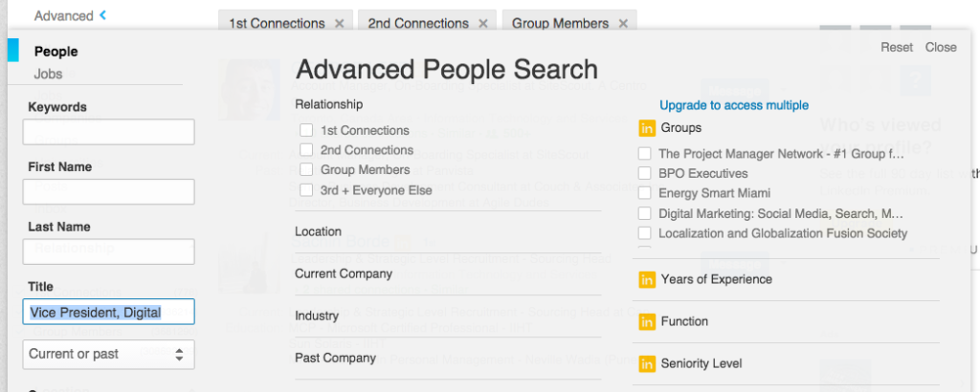Screen dimensions: 980x392
Task: Open Upgrade to access multiple link
Action: [x=734, y=105]
